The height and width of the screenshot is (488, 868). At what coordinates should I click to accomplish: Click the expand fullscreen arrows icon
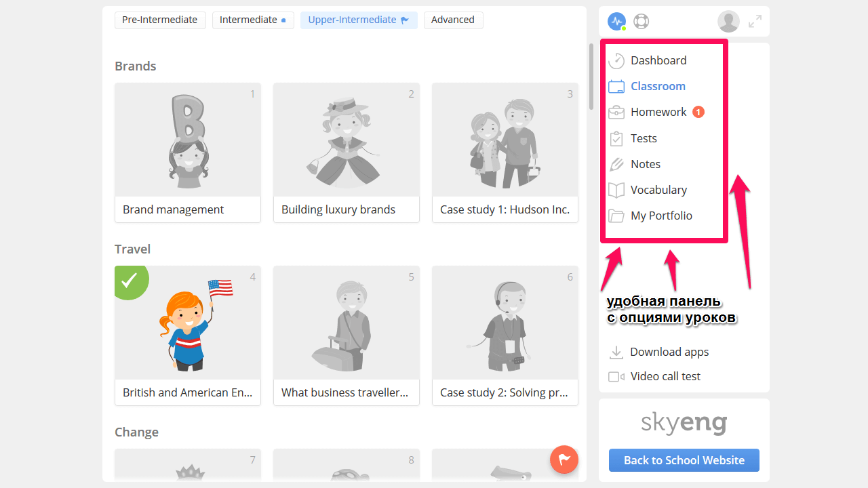pyautogui.click(x=755, y=21)
